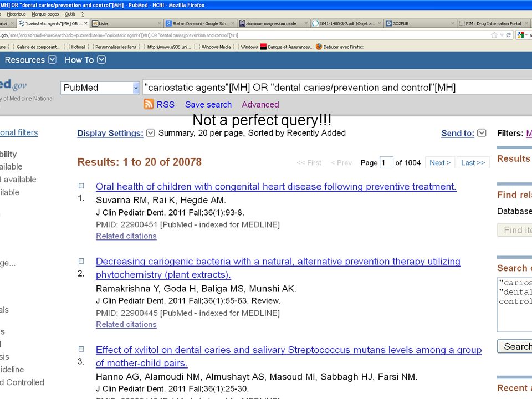Click the Firefox icon beside Débuter avec Firefox
Screen dimensions: 532x399
(x=319, y=47)
